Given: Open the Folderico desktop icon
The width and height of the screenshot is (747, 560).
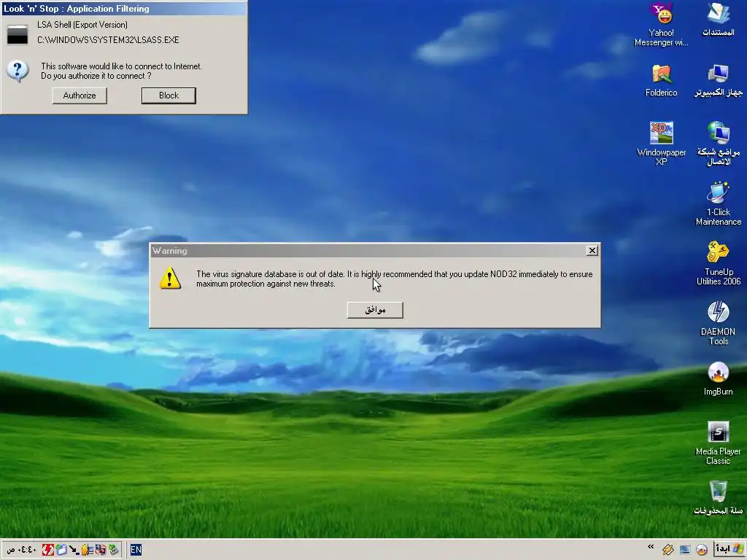Looking at the screenshot, I should coord(661,80).
